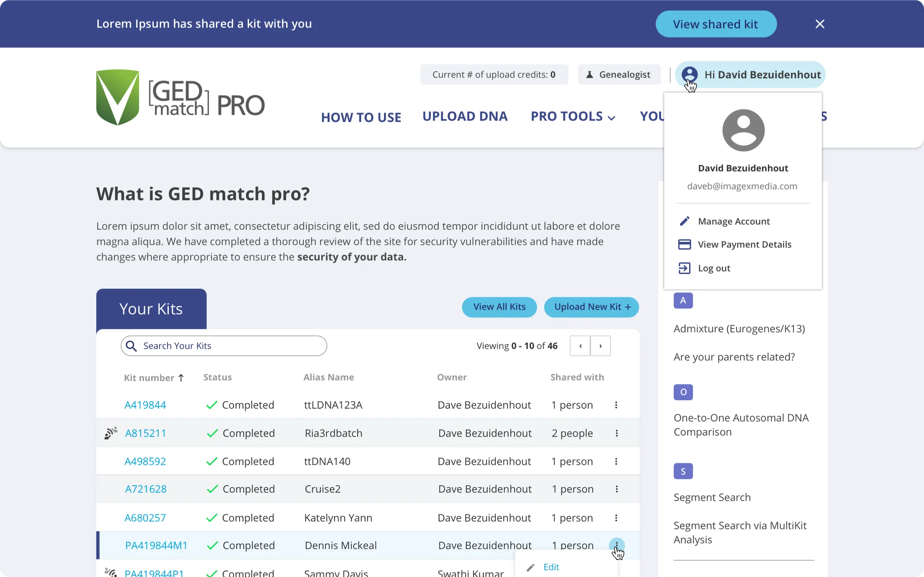
Task: Go to previous page of kits
Action: (x=580, y=346)
